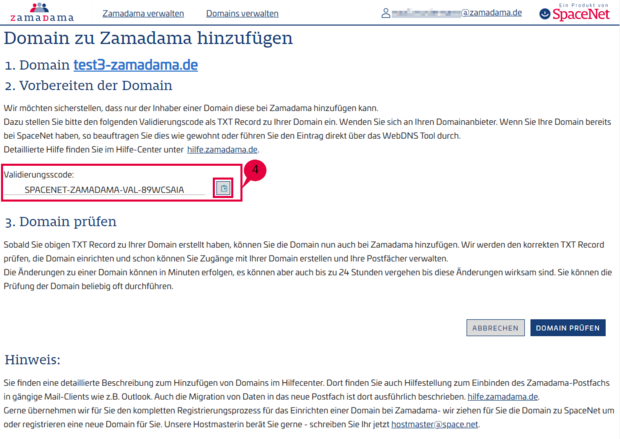This screenshot has height=439, width=620.
Task: Follow hilfe.zamadama.de link in Hinweis section
Action: point(503,397)
